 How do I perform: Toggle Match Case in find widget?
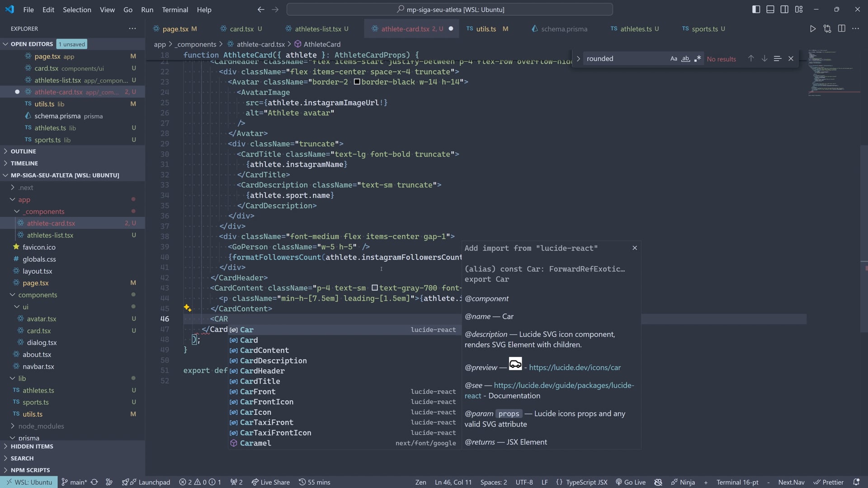674,59
